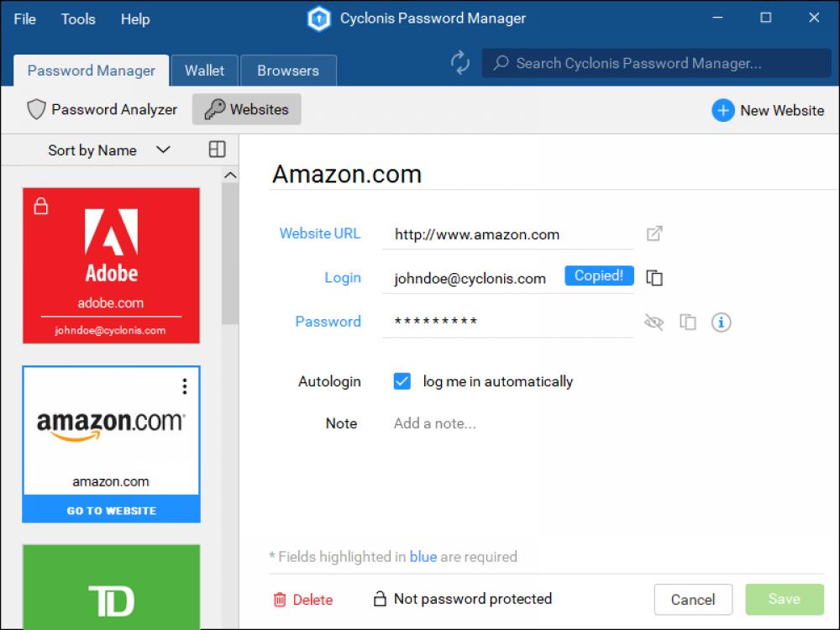Open the Tools menu

[x=77, y=18]
